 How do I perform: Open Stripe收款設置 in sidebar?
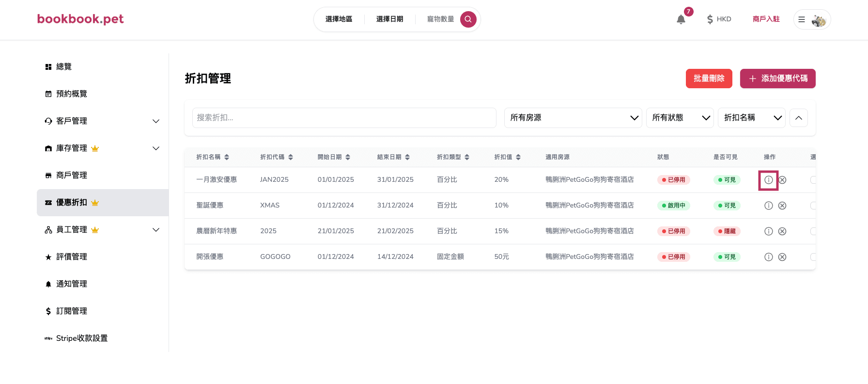pyautogui.click(x=103, y=338)
